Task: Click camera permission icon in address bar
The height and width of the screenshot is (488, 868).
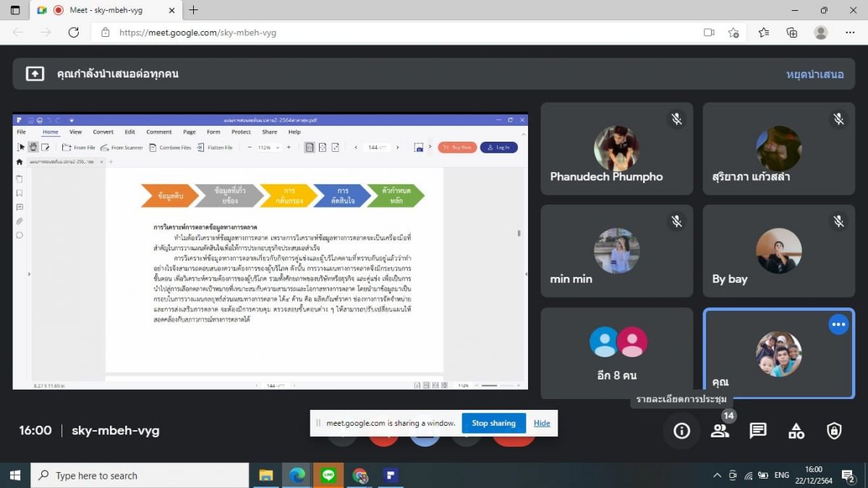Action: (709, 33)
